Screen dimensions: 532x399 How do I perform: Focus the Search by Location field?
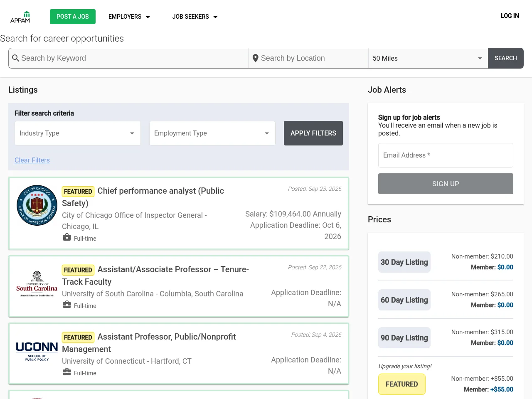coord(314,58)
